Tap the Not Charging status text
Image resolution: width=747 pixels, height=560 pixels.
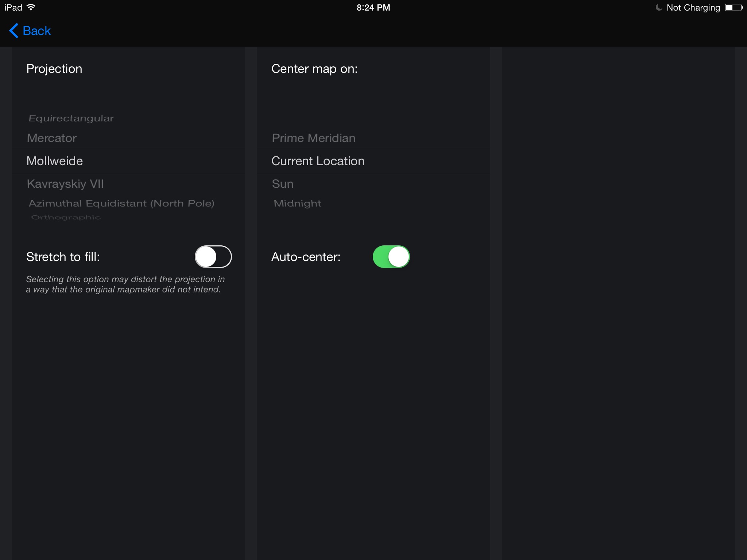tap(693, 8)
